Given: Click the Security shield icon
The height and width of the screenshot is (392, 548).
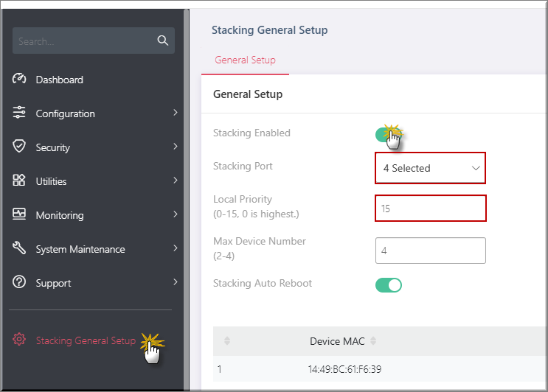Looking at the screenshot, I should tap(19, 146).
